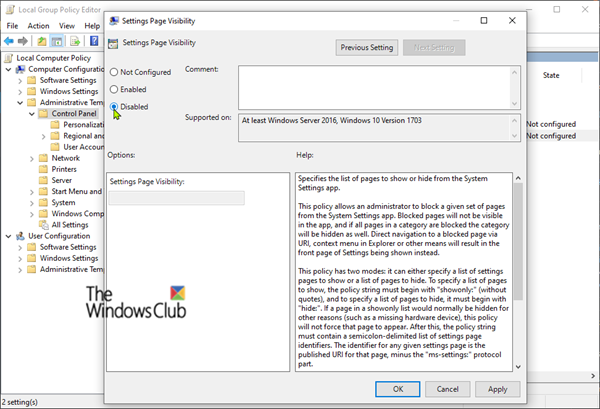Click the Server folder icon
The width and height of the screenshot is (600, 409).
[44, 180]
